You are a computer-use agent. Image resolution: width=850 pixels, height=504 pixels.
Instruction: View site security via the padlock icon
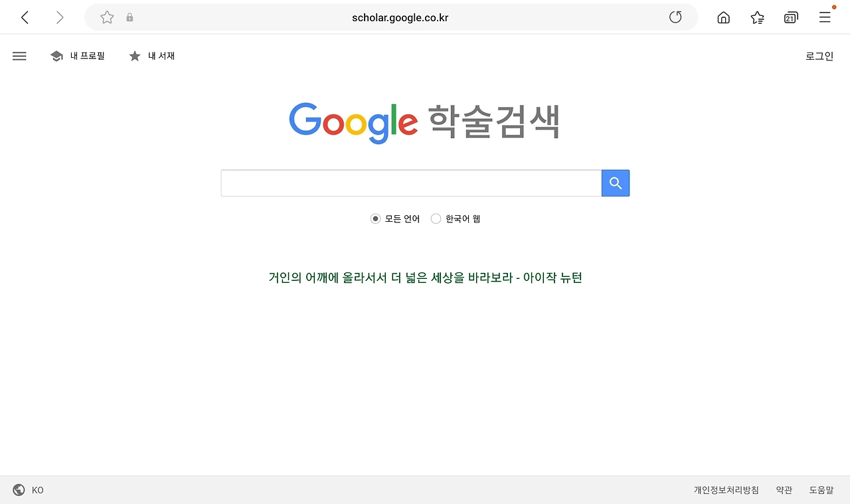[129, 18]
